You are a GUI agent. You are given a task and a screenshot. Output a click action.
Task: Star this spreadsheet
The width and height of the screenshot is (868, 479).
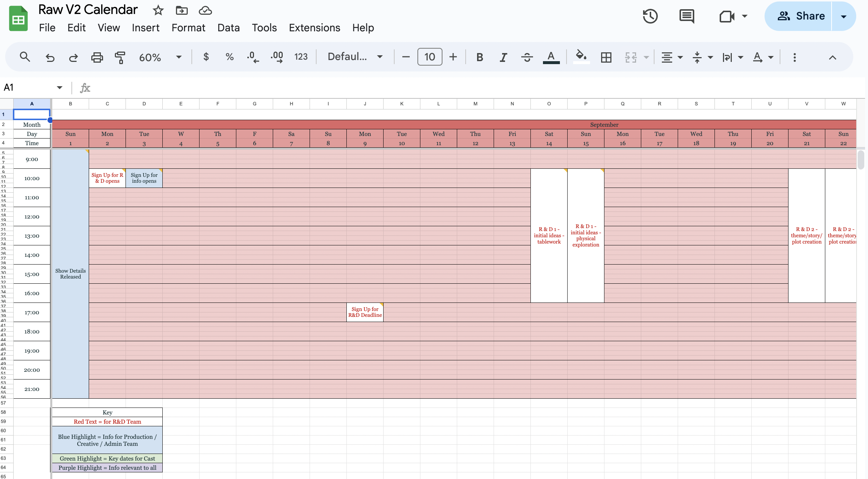coord(158,10)
